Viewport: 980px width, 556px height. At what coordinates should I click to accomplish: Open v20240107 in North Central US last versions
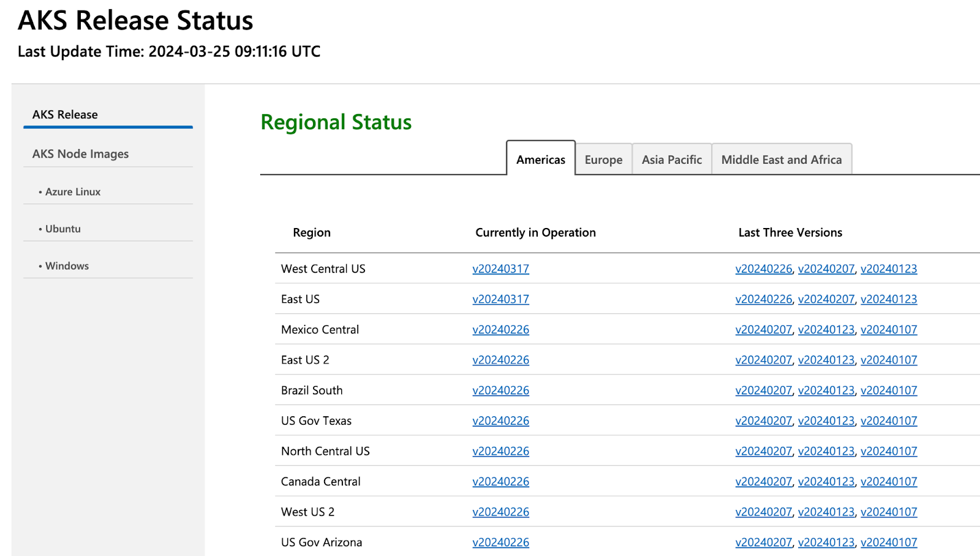click(889, 451)
